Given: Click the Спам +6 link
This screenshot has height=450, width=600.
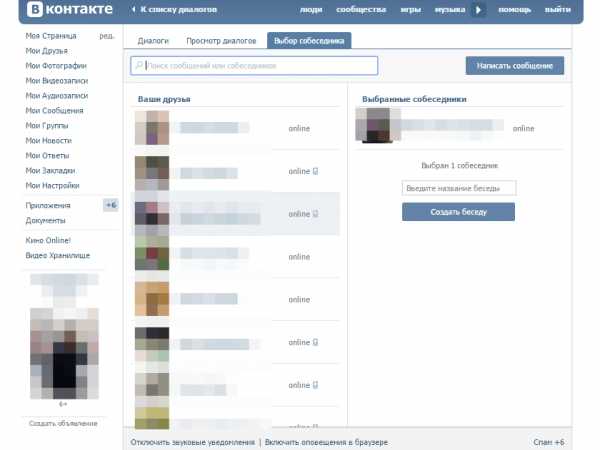Looking at the screenshot, I should pyautogui.click(x=549, y=442).
